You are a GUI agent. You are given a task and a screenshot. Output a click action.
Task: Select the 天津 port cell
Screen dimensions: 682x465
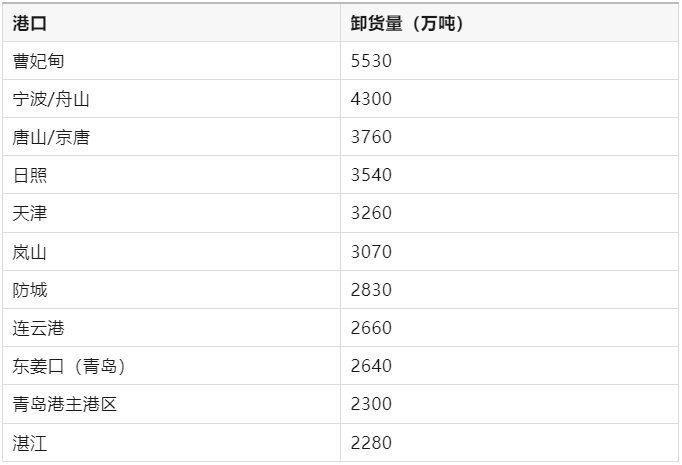click(171, 213)
